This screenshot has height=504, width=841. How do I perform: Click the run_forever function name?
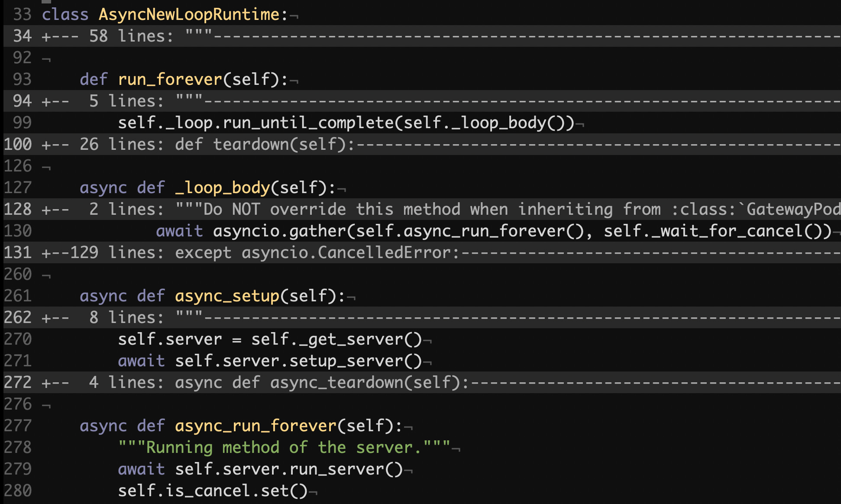point(170,79)
